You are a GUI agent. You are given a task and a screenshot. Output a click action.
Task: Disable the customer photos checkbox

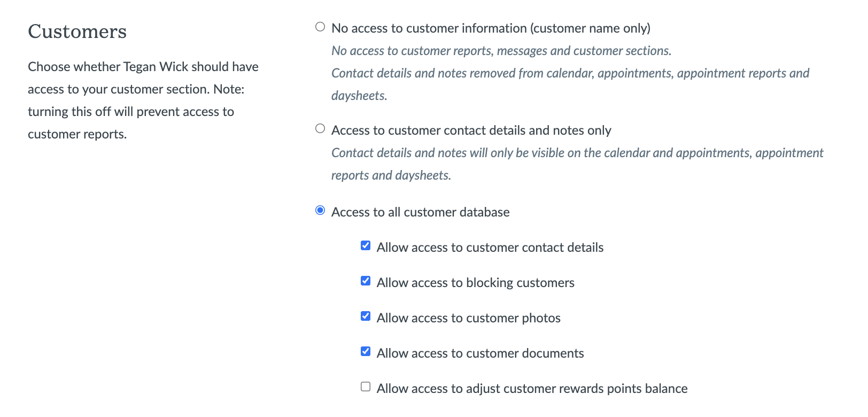click(x=366, y=316)
